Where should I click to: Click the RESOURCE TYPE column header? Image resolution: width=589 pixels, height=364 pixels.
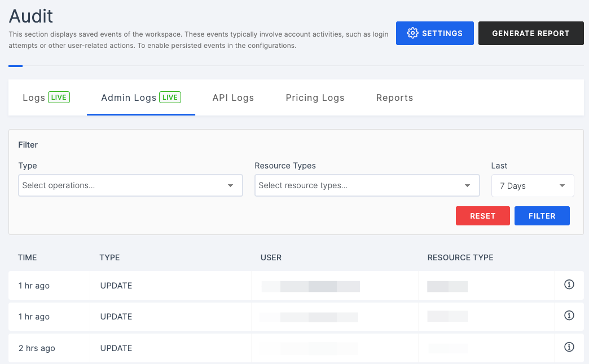pos(460,258)
